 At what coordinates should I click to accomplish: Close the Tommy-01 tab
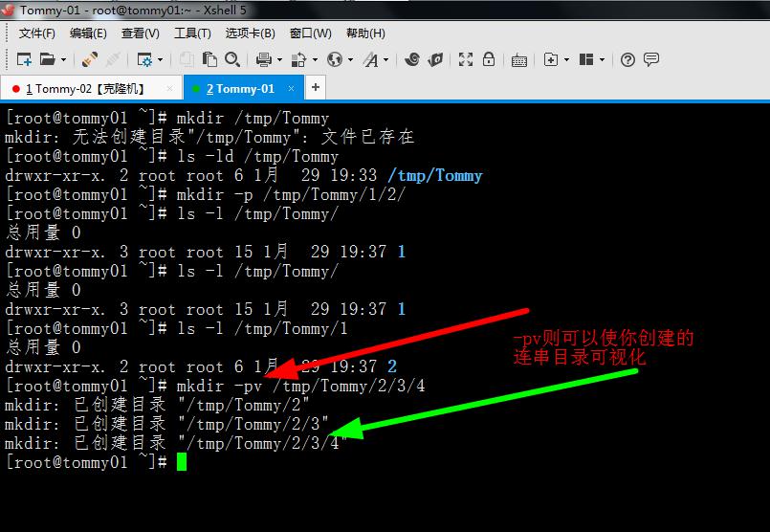coord(291,88)
